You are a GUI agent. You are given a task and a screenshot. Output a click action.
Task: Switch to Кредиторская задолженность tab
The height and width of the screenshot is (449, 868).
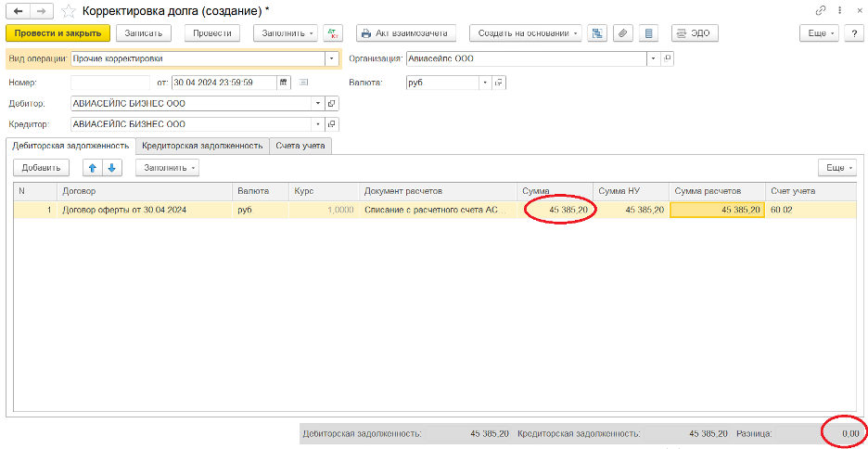point(202,147)
